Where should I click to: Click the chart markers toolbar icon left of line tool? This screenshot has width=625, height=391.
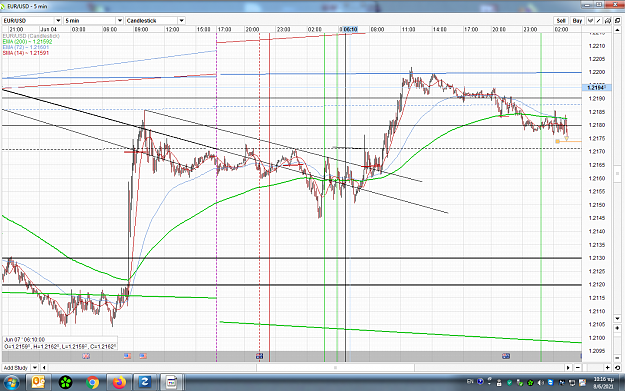(x=590, y=21)
